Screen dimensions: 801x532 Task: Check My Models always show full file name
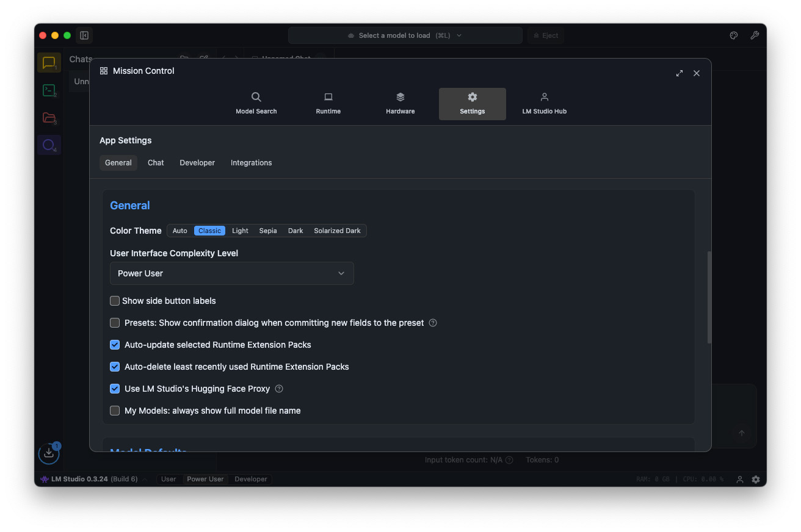[x=115, y=411]
